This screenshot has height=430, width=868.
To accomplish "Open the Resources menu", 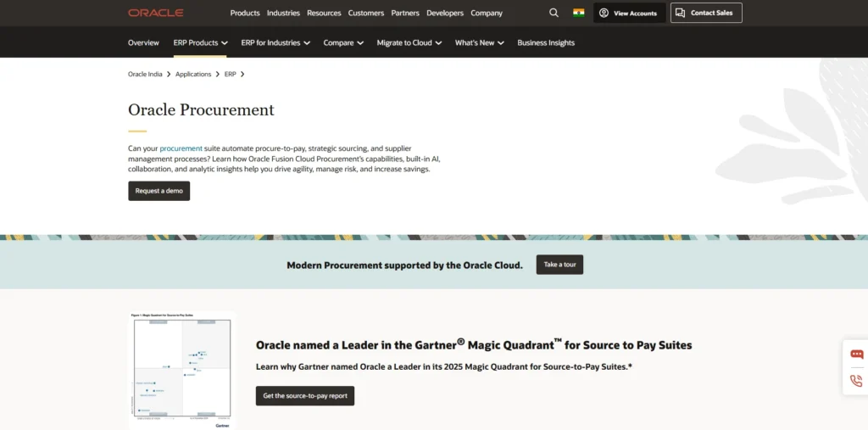I will (x=324, y=13).
